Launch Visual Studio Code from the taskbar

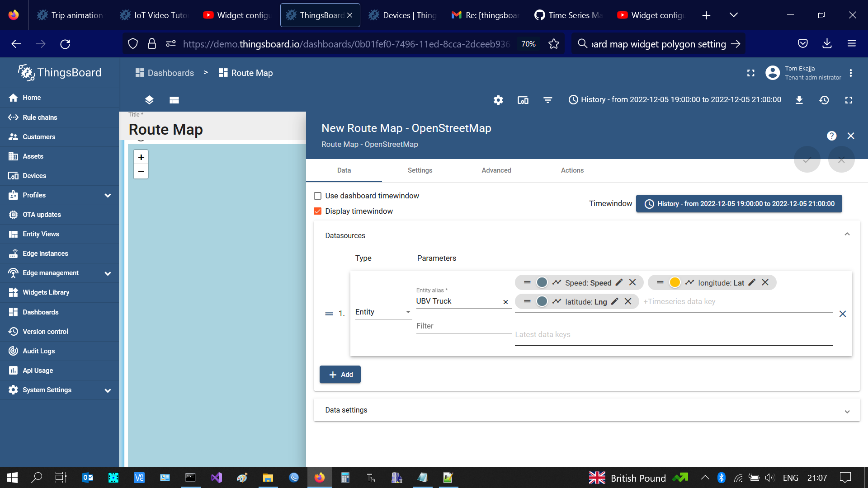pyautogui.click(x=216, y=478)
